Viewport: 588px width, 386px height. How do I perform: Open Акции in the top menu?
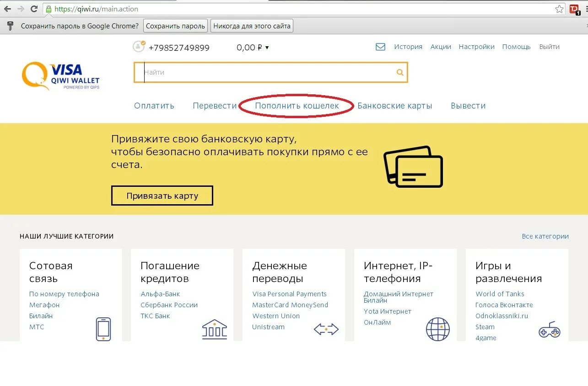(x=441, y=47)
